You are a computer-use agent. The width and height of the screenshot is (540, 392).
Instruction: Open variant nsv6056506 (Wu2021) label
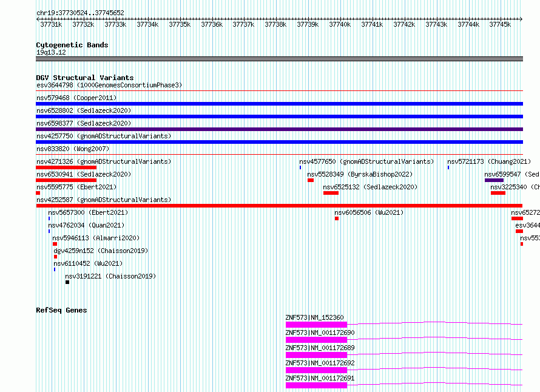pyautogui.click(x=369, y=212)
